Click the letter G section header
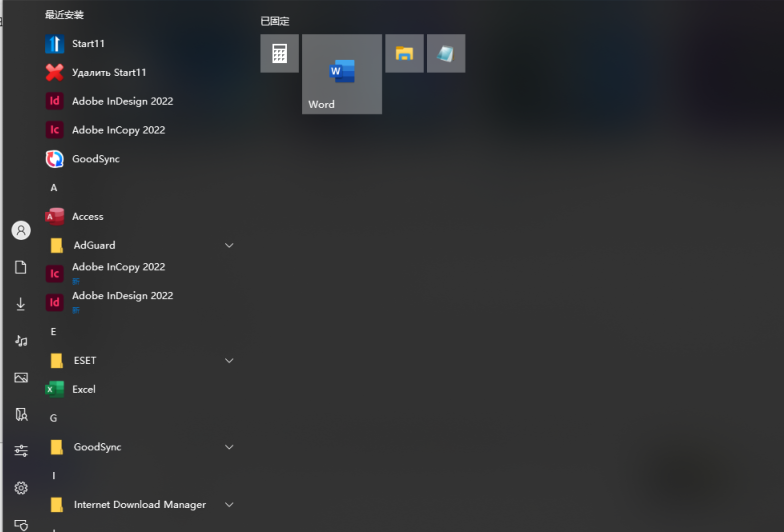Screen dimensions: 784x532 [54, 418]
